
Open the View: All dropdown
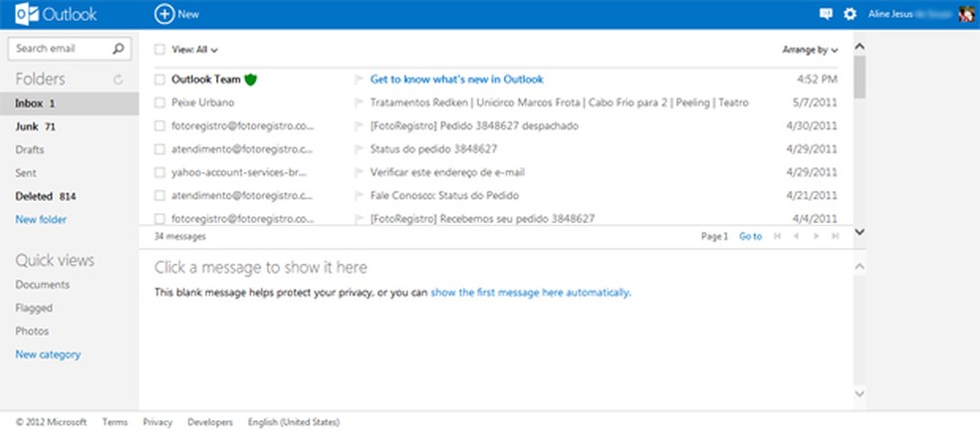[194, 50]
